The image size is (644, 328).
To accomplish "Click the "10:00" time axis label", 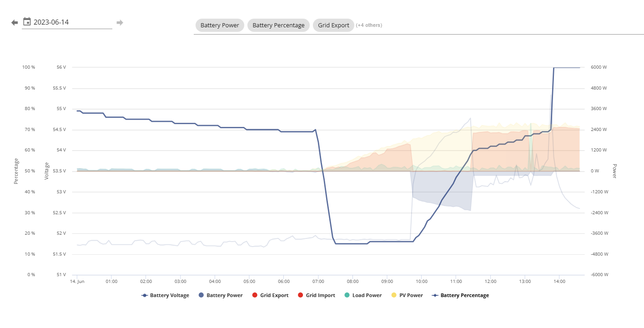I will [x=422, y=282].
